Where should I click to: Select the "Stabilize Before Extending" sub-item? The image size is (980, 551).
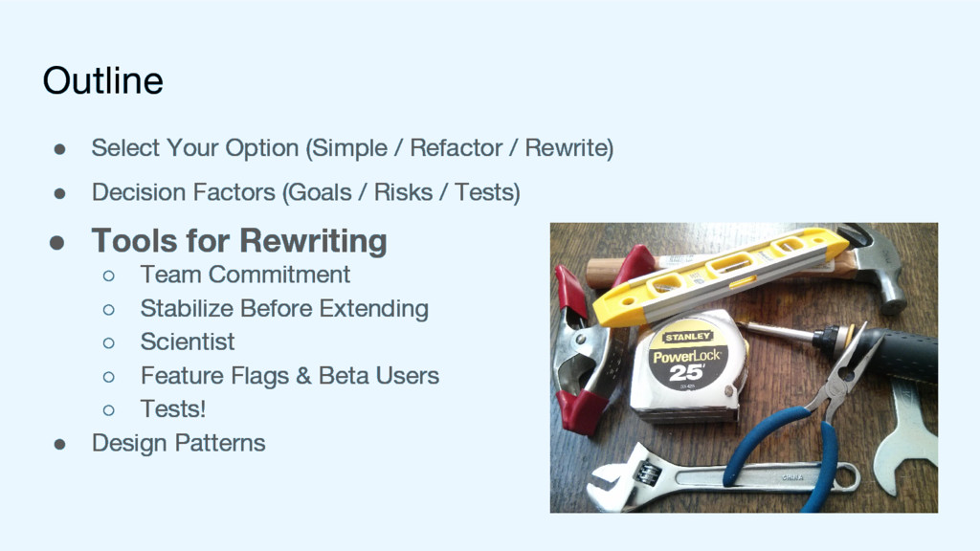[283, 309]
